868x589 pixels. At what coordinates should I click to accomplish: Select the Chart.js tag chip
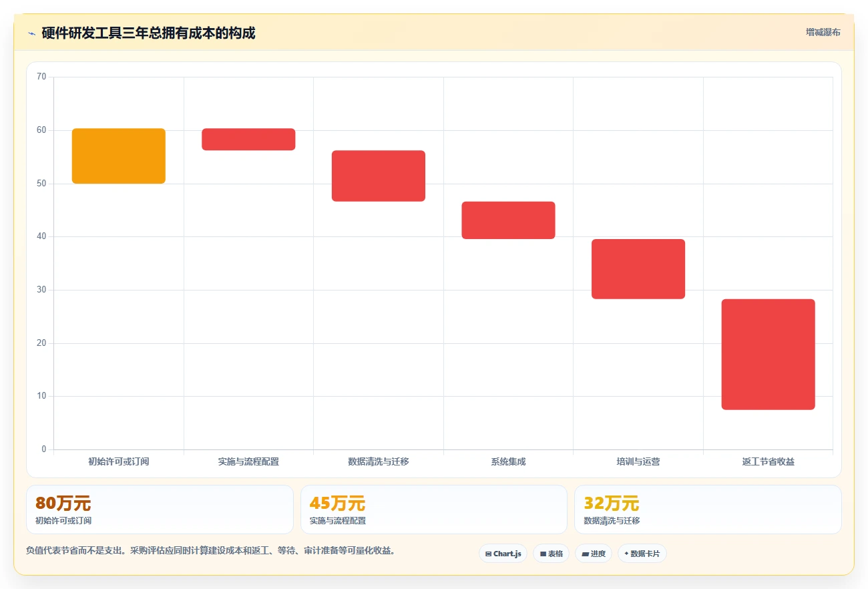point(503,554)
